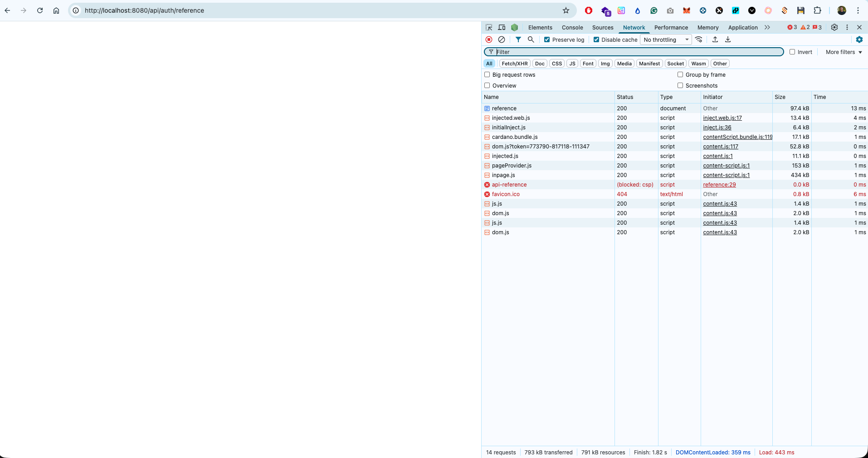Enable the Invert filter checkbox
This screenshot has height=458, width=868.
coord(792,52)
